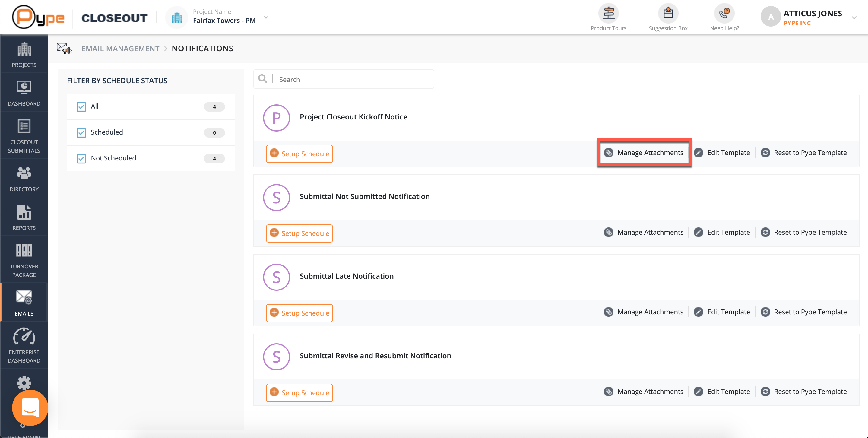Expand the Atticus Jones user menu
Viewport: 868px width, 438px height.
pyautogui.click(x=854, y=17)
